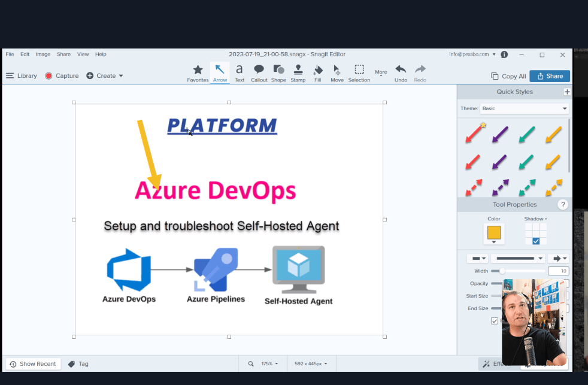Apply first-row purple arrow quick style
The height and width of the screenshot is (385, 588).
coord(500,134)
